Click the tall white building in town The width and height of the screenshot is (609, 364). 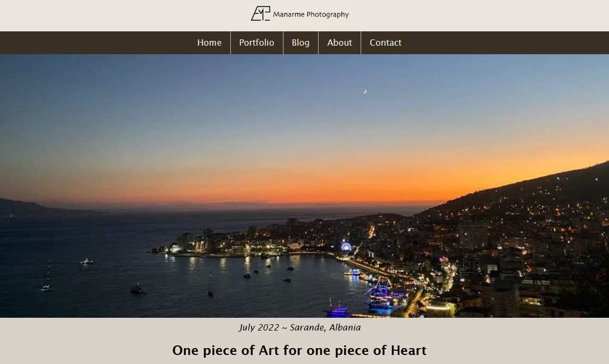coord(473,235)
